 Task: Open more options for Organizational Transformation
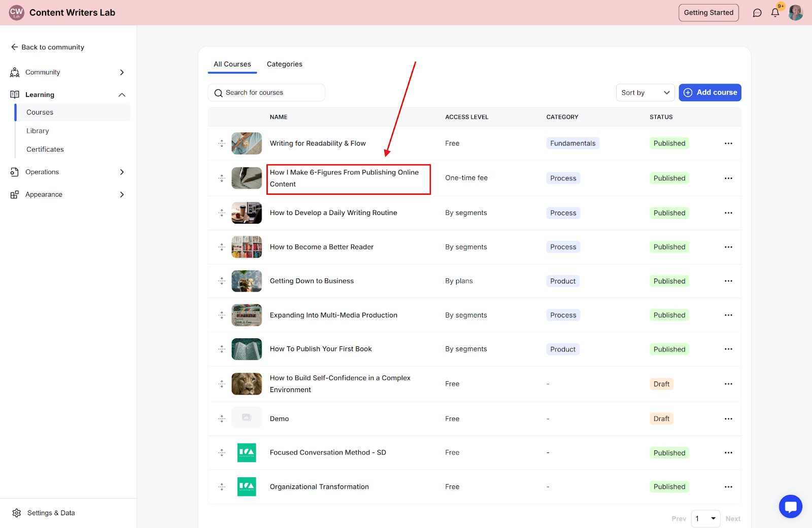tap(728, 487)
